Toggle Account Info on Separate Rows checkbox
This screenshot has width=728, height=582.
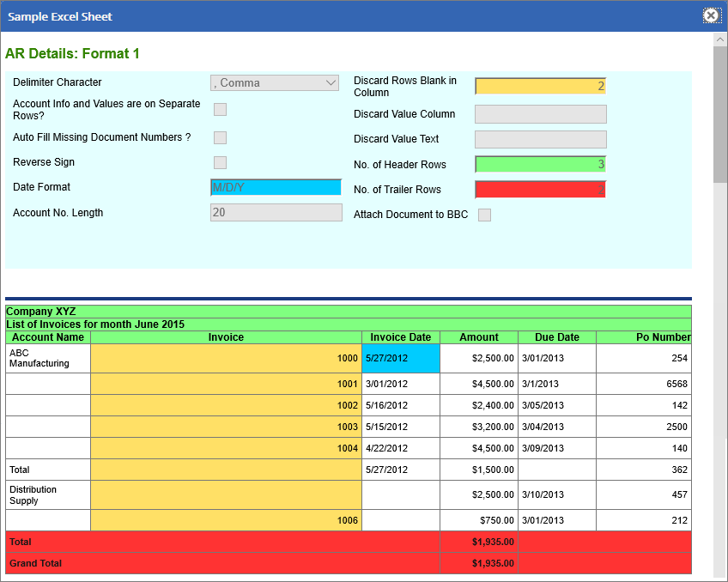(221, 109)
